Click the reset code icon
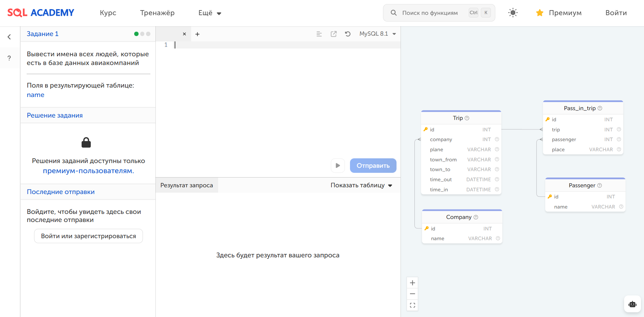Screen dimensions: 644x317 348,34
